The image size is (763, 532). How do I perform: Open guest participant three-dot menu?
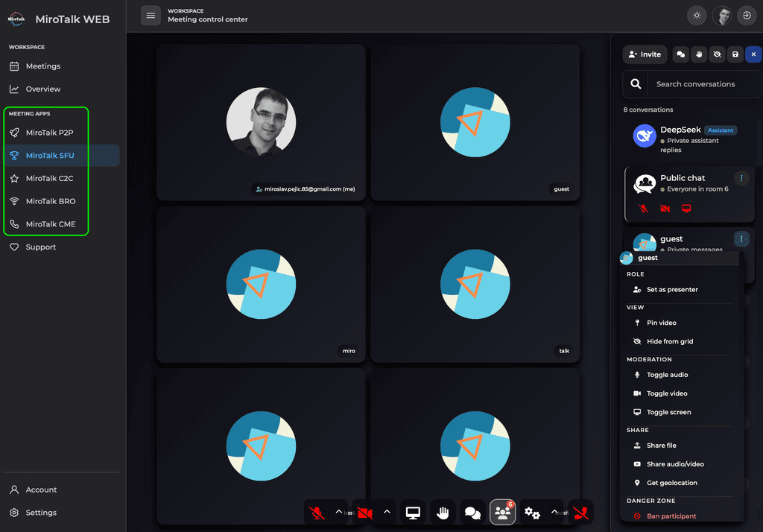(741, 239)
